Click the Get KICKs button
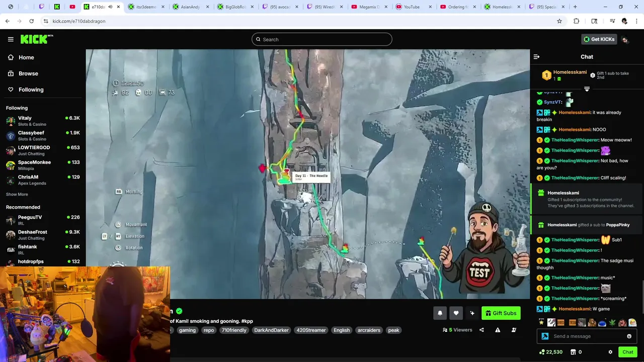This screenshot has height=362, width=644. [599, 39]
